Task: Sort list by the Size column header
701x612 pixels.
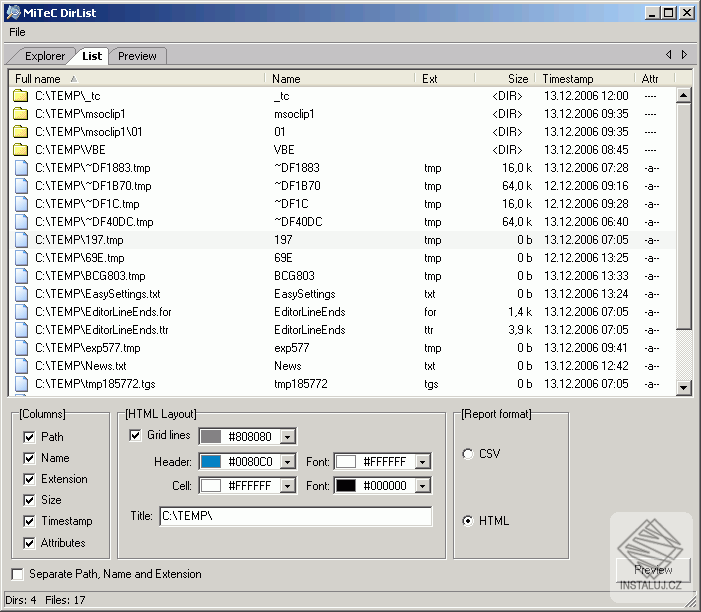Action: 503,78
